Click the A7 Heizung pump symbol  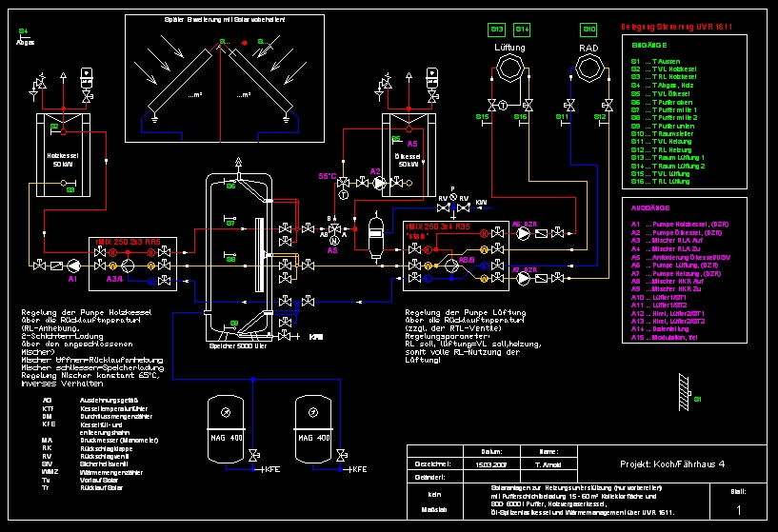(524, 278)
